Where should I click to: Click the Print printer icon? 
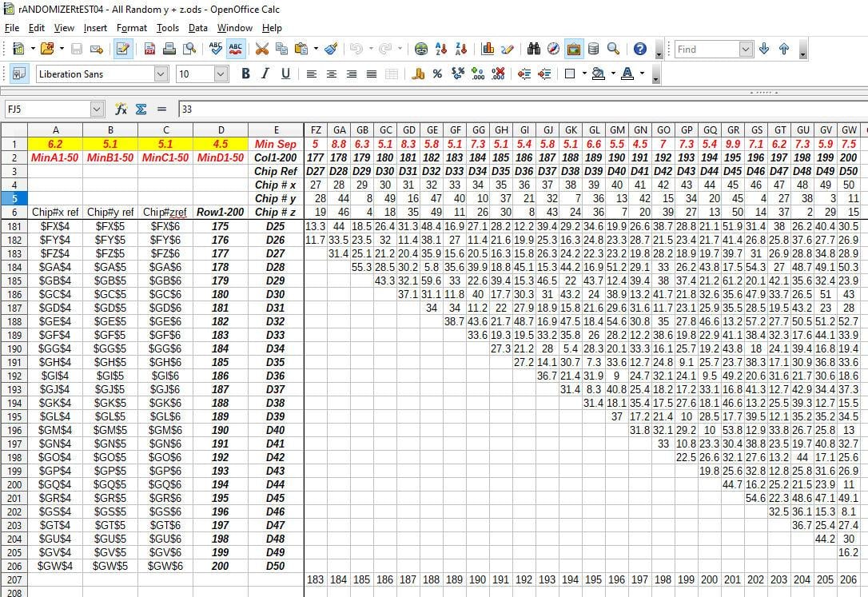click(x=169, y=50)
